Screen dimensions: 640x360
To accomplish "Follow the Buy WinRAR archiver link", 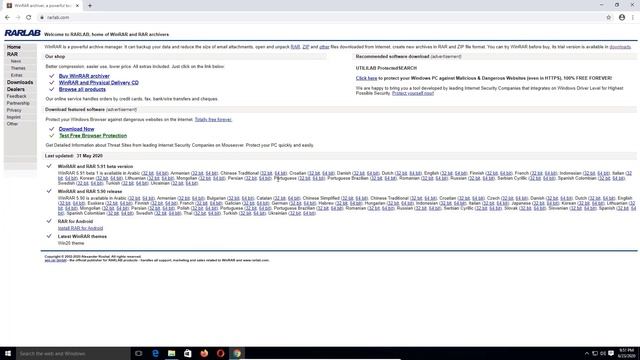I will (84, 76).
